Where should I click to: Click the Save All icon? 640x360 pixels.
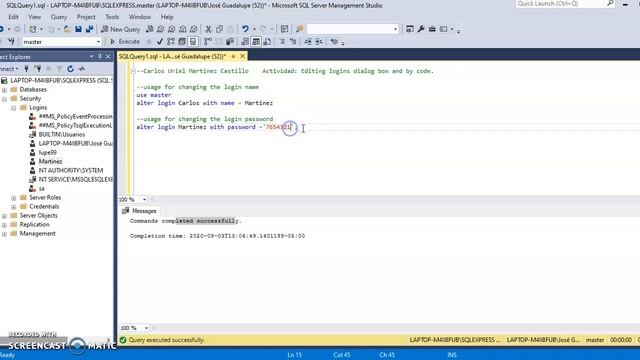[89, 29]
